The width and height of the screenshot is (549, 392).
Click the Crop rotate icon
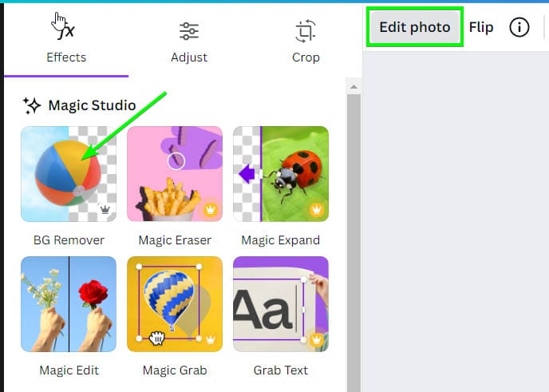[306, 31]
